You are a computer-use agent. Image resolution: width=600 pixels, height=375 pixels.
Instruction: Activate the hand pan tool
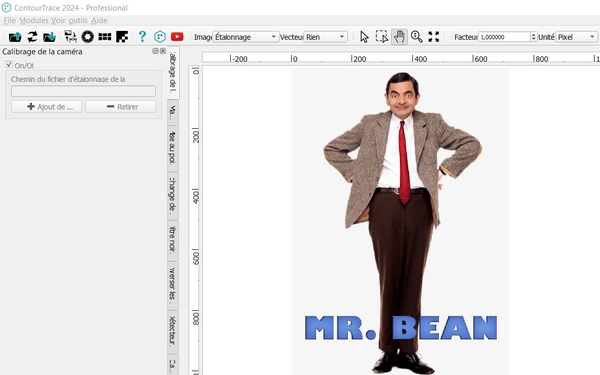tap(399, 37)
